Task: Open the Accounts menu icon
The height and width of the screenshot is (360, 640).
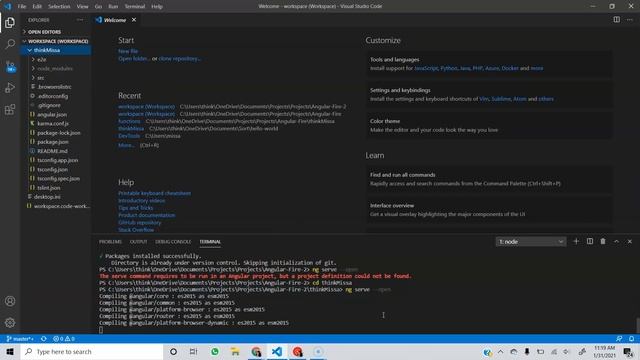Action: coord(10,301)
